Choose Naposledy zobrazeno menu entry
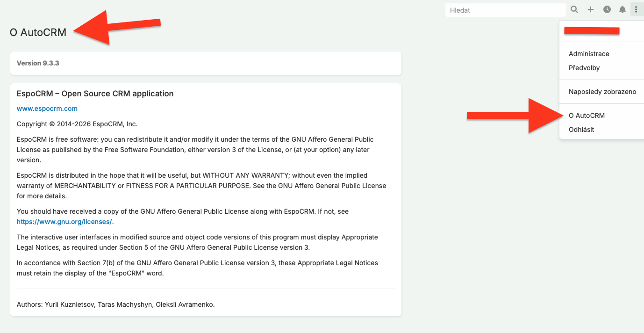644x333 pixels. tap(602, 92)
